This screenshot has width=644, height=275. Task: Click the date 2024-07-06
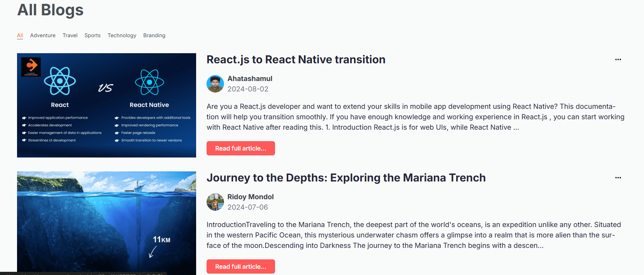click(x=248, y=207)
